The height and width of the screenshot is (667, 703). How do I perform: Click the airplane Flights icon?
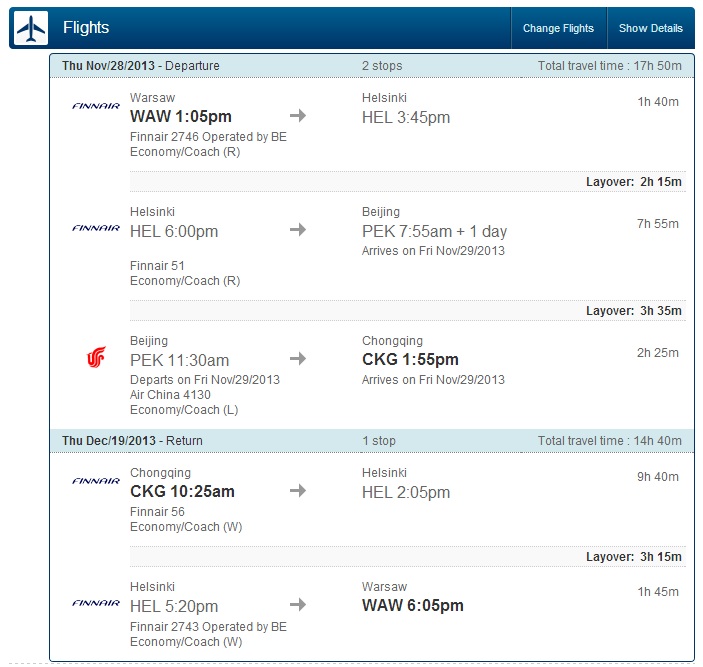(x=30, y=28)
